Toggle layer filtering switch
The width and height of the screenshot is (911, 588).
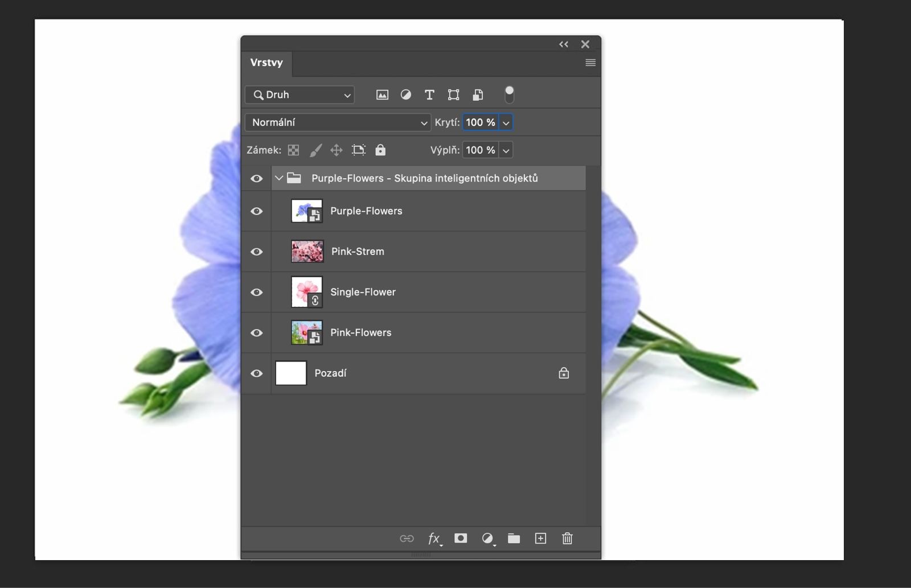pyautogui.click(x=509, y=94)
